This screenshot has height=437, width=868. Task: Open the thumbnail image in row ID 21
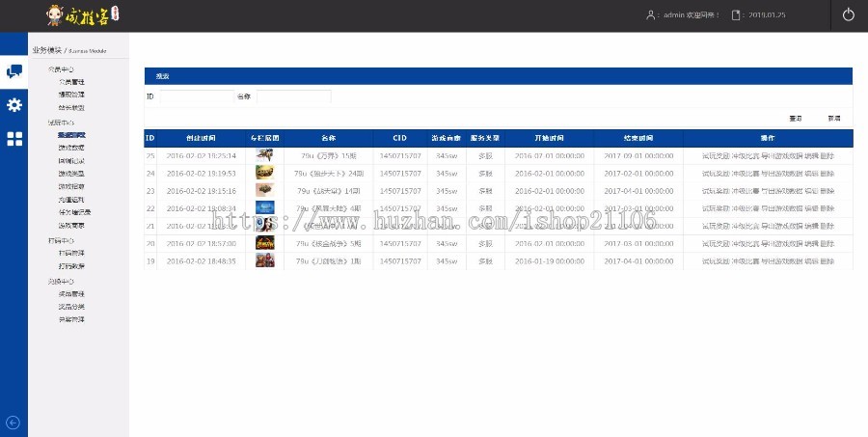[264, 226]
